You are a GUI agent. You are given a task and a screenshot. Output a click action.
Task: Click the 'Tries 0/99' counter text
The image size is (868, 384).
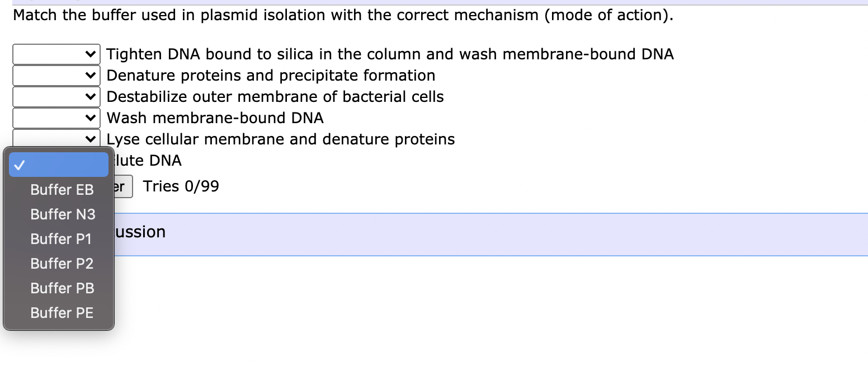click(x=180, y=186)
